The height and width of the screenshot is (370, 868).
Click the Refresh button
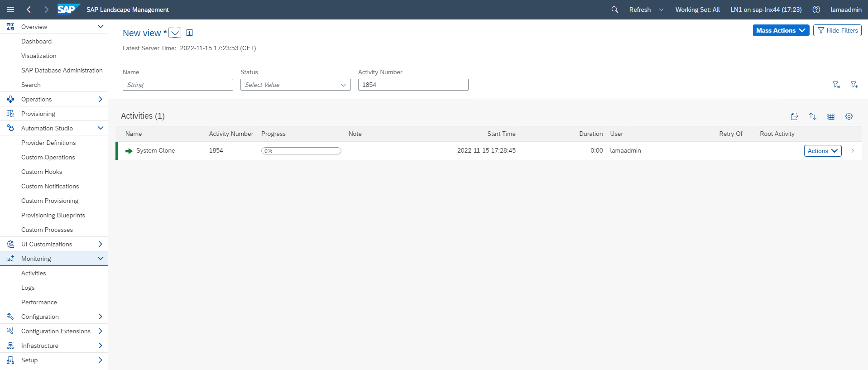pyautogui.click(x=640, y=10)
